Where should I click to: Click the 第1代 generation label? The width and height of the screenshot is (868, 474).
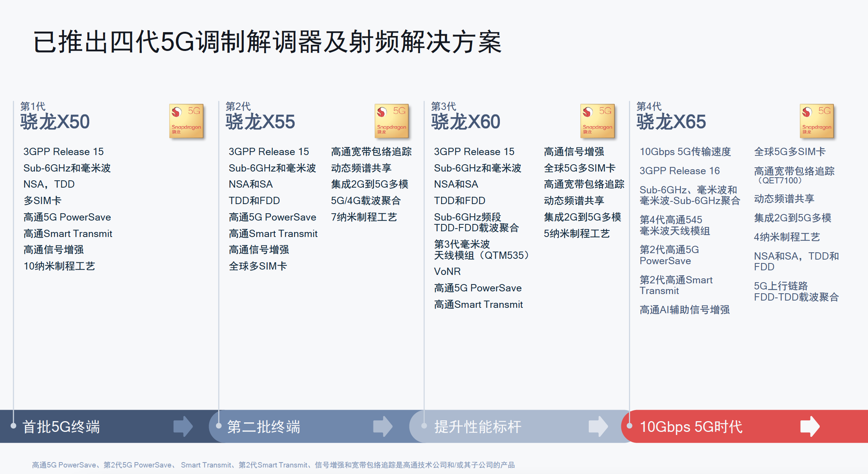coord(33,106)
